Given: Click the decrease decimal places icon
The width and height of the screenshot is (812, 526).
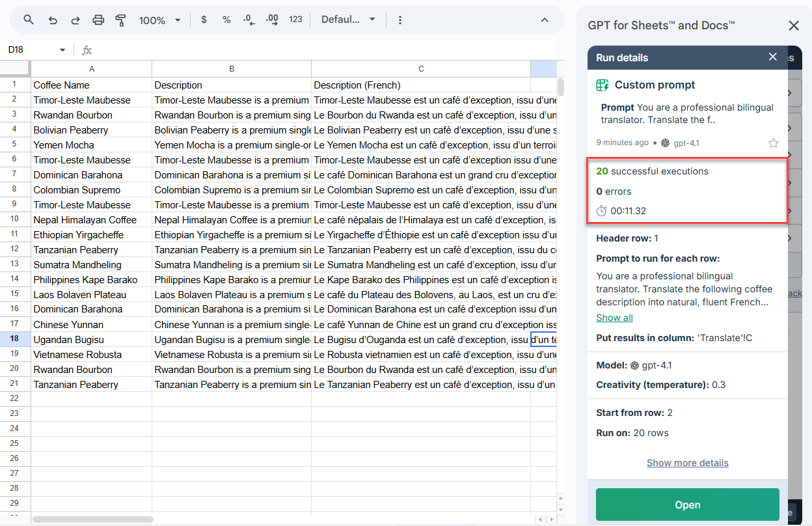Looking at the screenshot, I should point(249,20).
